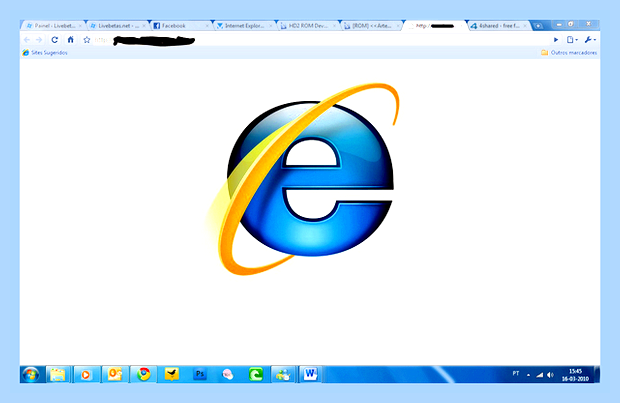Click the Show desktop strip on taskbar
Image resolution: width=620 pixels, height=403 pixels.
597,375
